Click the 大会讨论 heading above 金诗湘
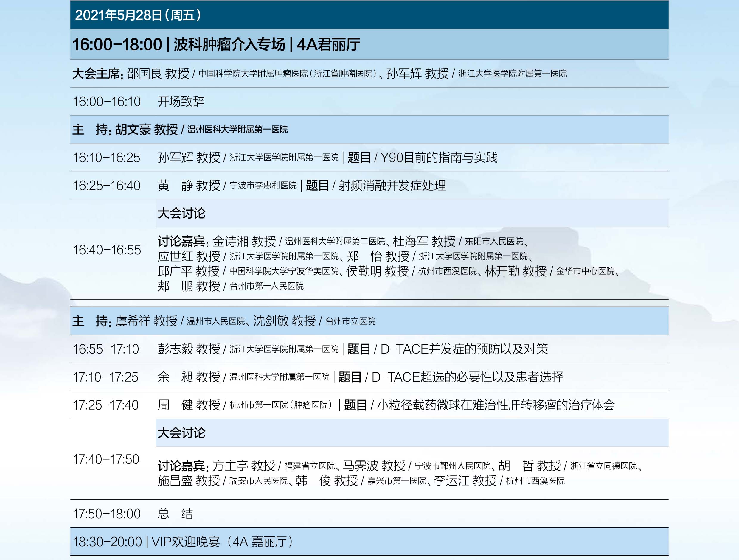 181,213
